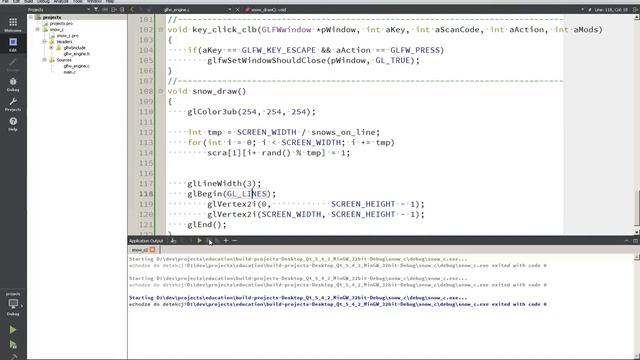Open the Welcome mode
The image size is (640, 360).
pos(13,25)
